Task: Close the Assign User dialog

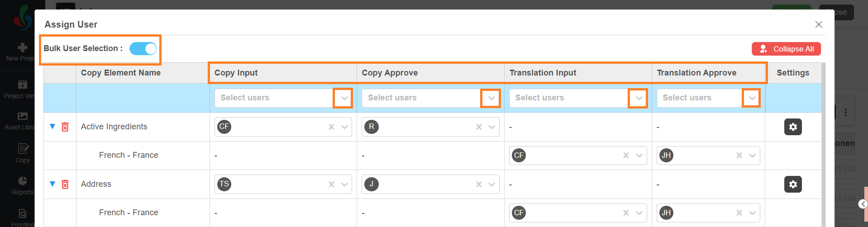Action: pyautogui.click(x=819, y=24)
